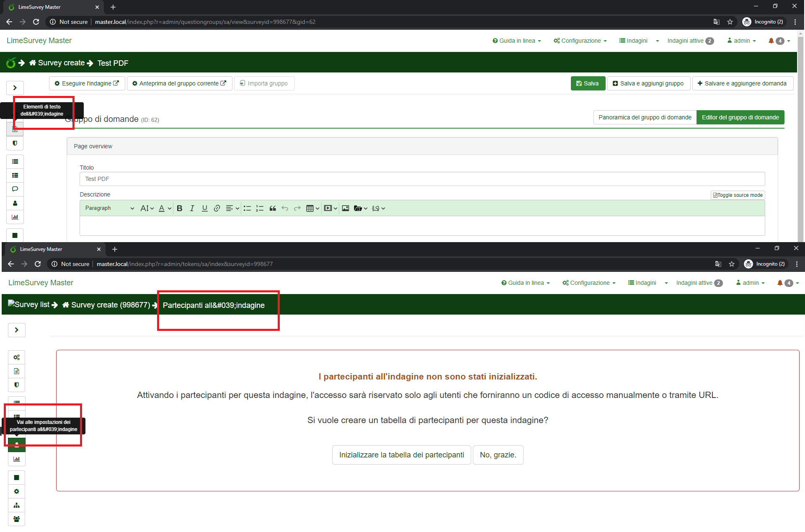Click the statistics chart sidebar icon
This screenshot has height=532, width=805.
click(15, 217)
